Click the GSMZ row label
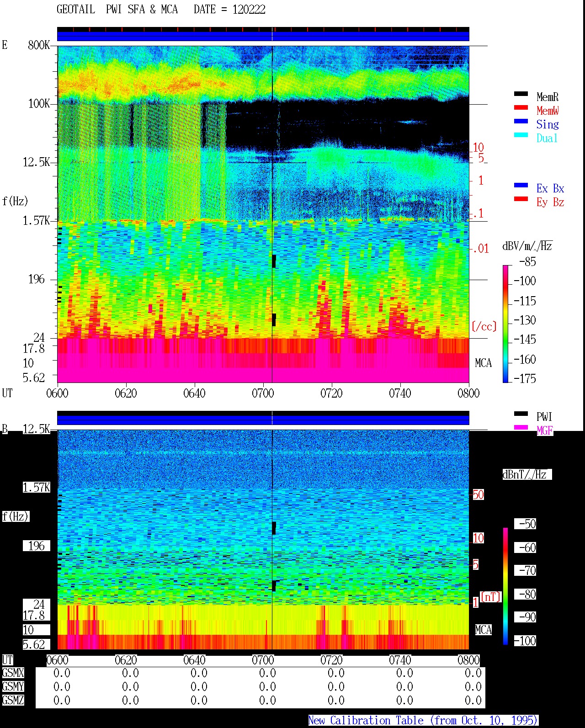585x728 pixels. tap(13, 700)
